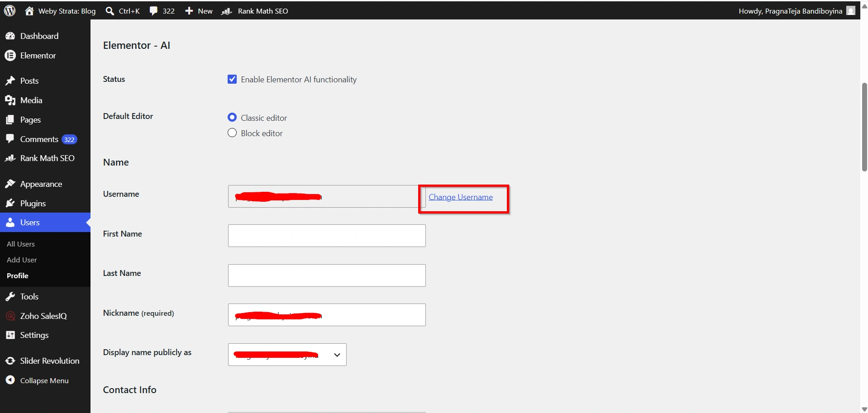
Task: Click the Username input field
Action: coord(327,196)
